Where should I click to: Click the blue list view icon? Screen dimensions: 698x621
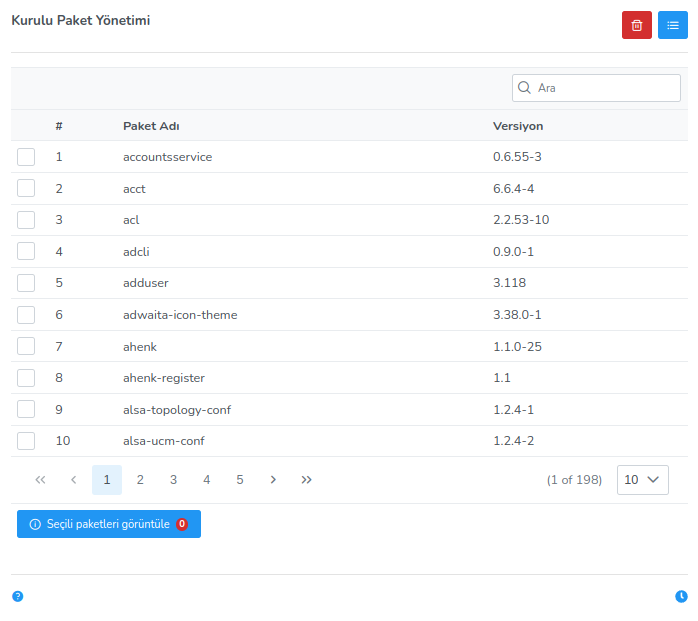coord(672,25)
